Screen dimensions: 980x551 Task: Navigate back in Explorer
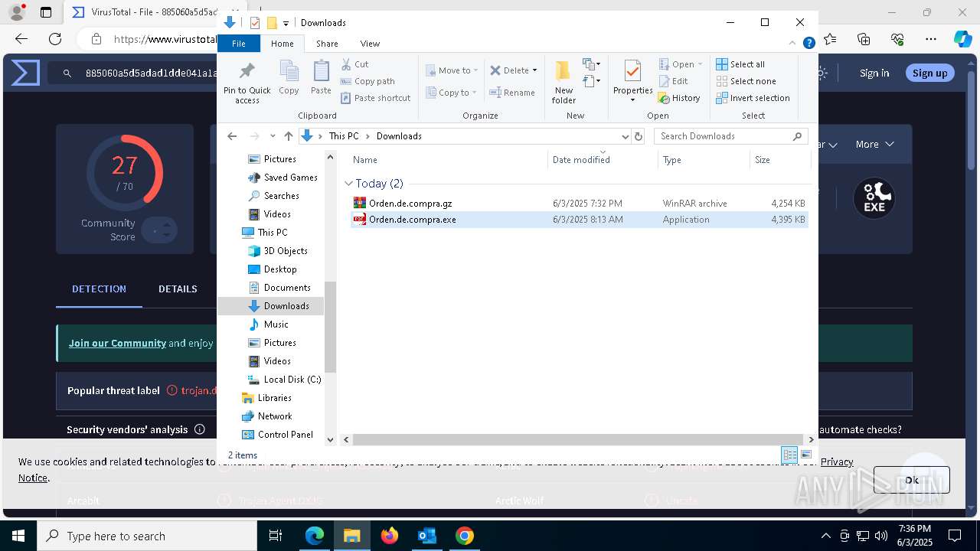232,136
